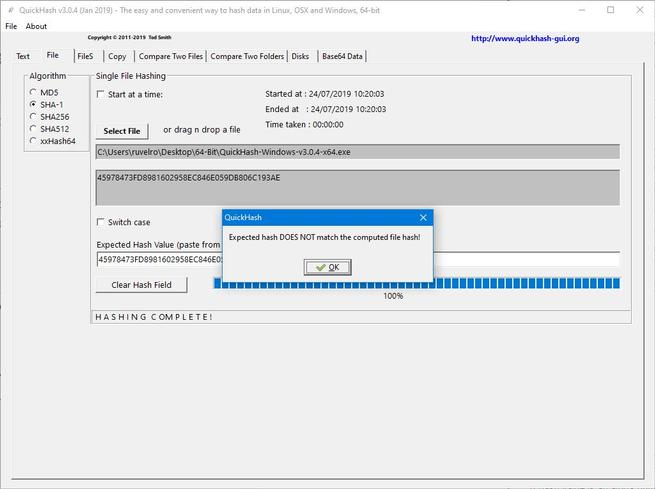Click the 'or drag n drop a file' text
This screenshot has width=655, height=489.
(x=202, y=130)
